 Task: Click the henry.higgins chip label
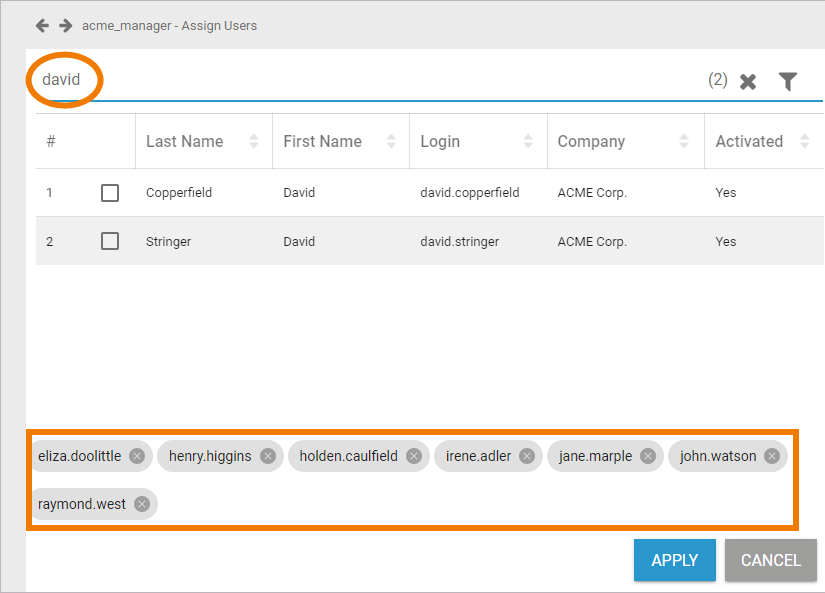[x=210, y=456]
